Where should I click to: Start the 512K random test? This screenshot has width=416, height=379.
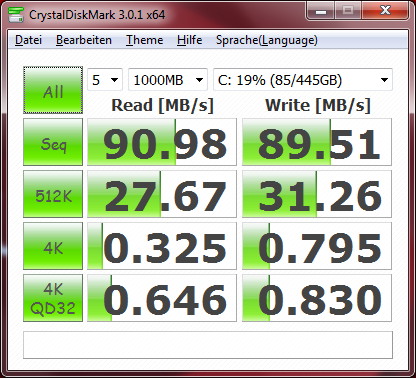tap(53, 194)
